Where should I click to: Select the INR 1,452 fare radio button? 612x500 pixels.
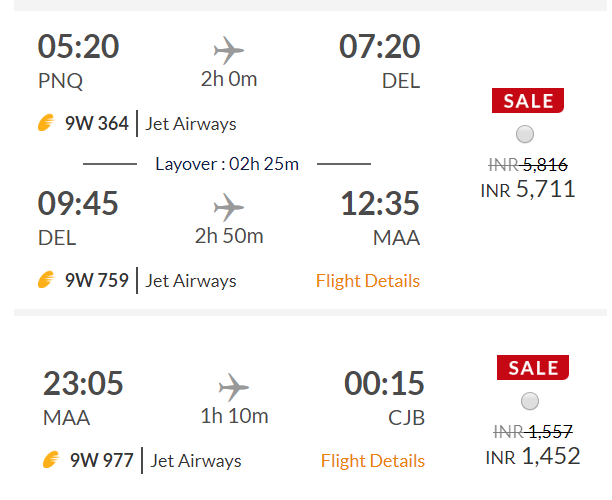[529, 401]
